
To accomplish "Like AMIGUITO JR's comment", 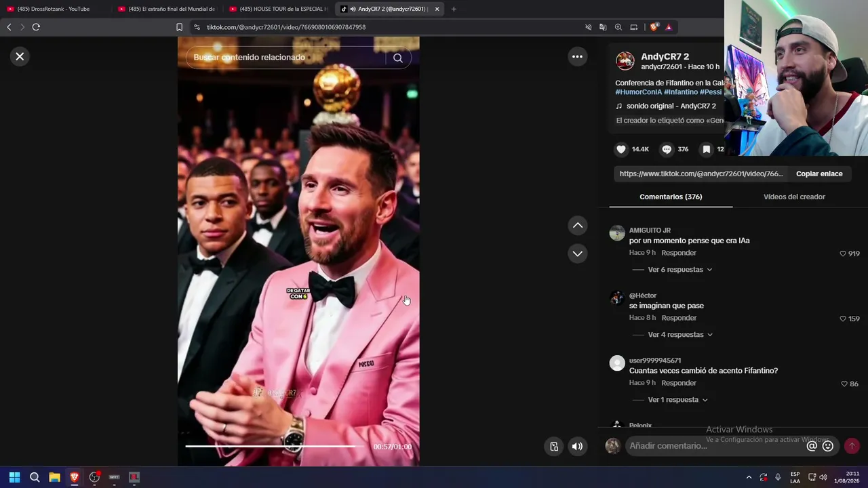I will click(843, 253).
